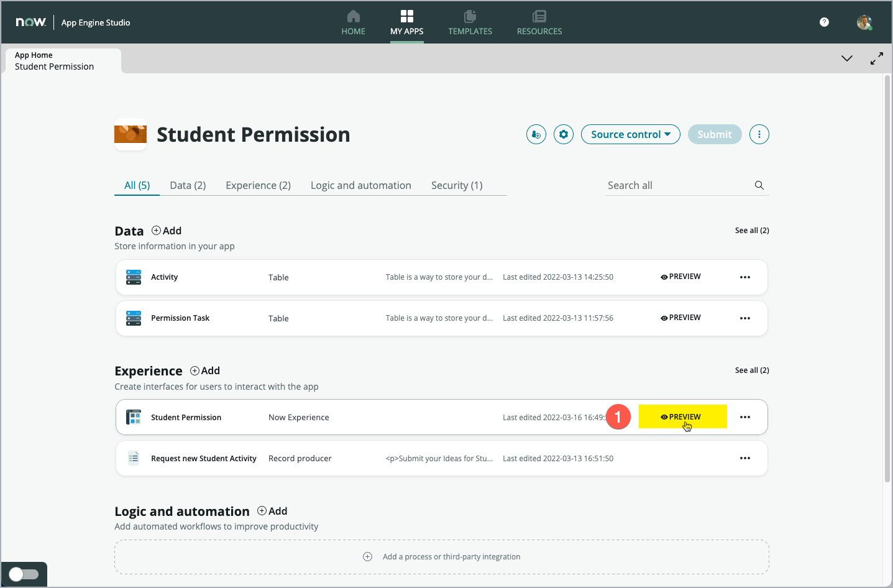
Task: Open more options for Request new Student Activity
Action: pyautogui.click(x=745, y=458)
